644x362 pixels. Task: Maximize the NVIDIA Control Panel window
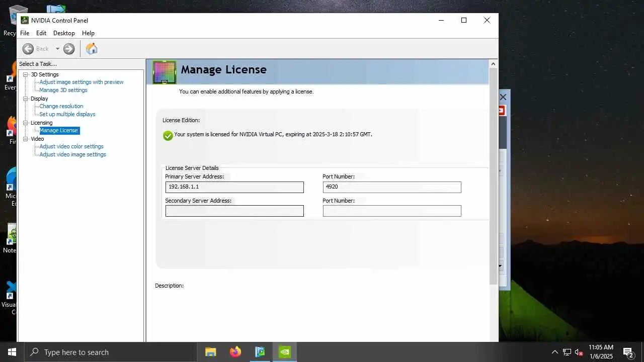[464, 20]
